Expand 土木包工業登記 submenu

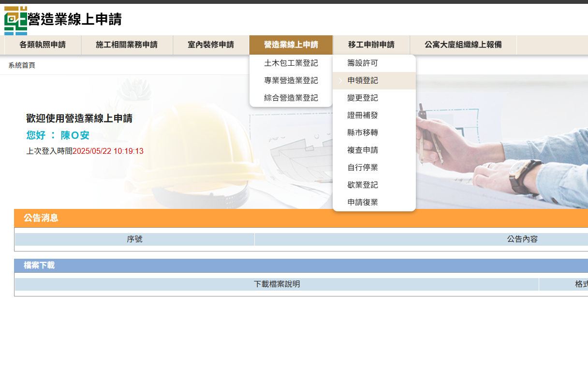pos(291,63)
